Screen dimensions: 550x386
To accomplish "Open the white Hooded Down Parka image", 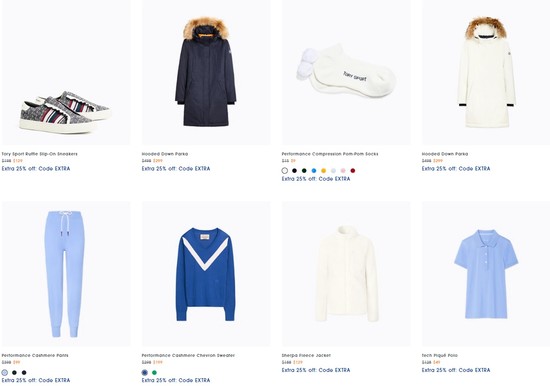I will [x=486, y=72].
